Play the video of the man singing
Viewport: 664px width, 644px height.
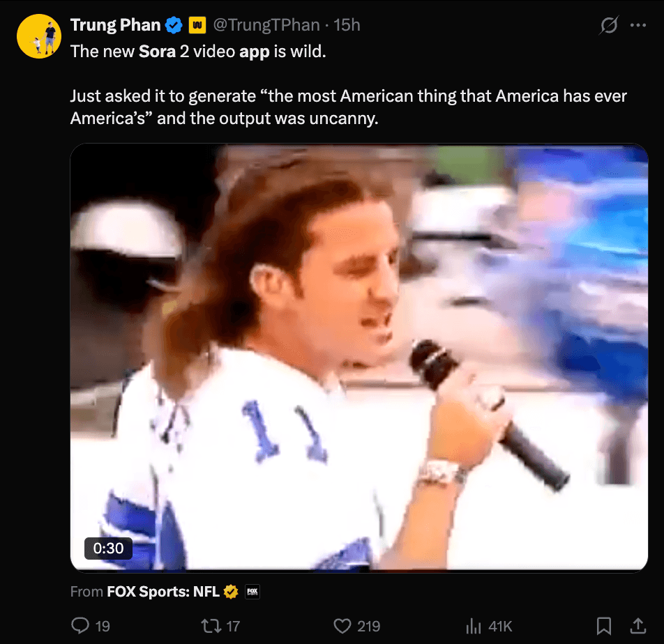click(359, 358)
